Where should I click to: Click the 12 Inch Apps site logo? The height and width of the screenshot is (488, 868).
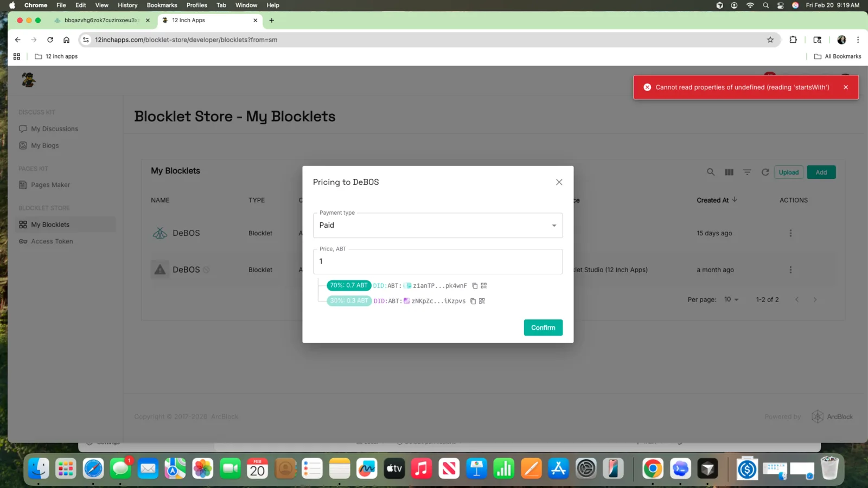coord(28,80)
